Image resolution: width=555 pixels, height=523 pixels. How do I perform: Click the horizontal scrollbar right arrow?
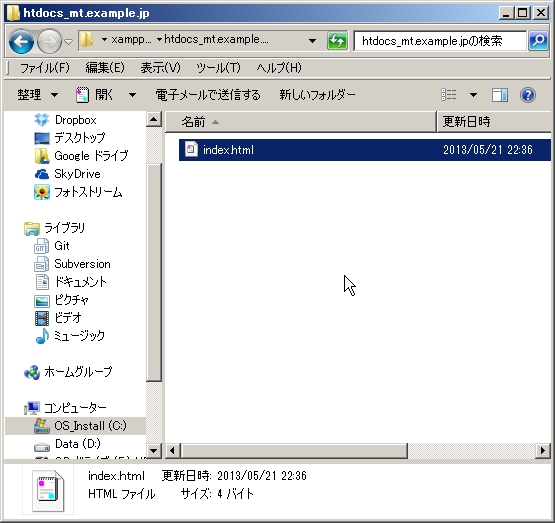coord(542,450)
